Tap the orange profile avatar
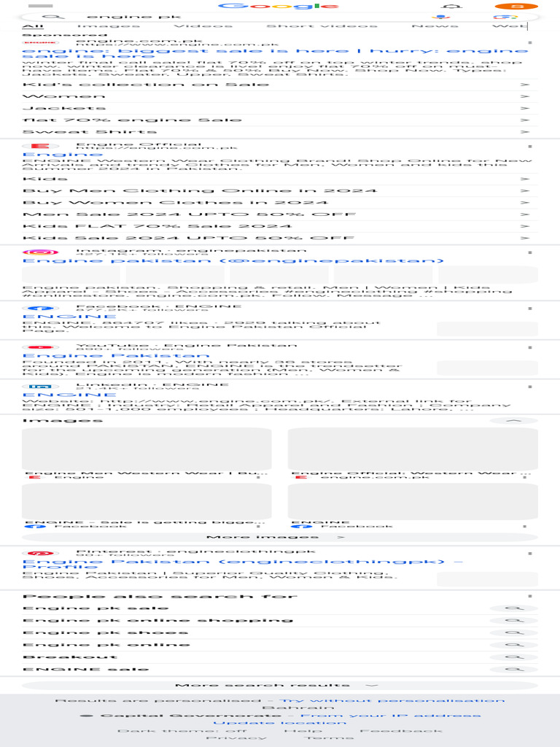Viewport: 560px width, 747px height. tap(516, 6)
